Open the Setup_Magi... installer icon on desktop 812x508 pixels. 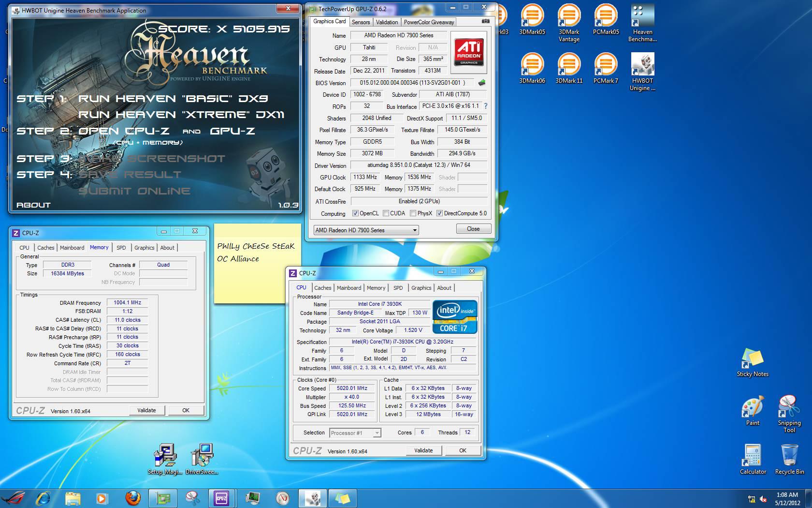pos(165,460)
